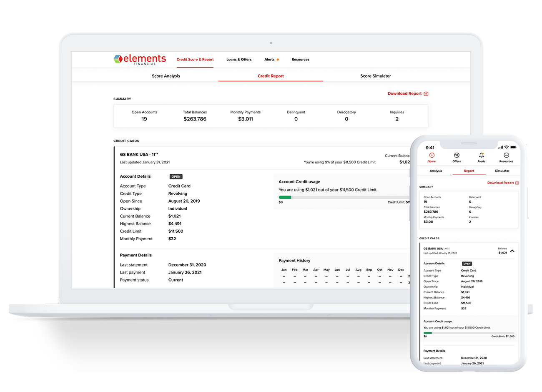Click the GS BANK USA - 11** account header

139,155
